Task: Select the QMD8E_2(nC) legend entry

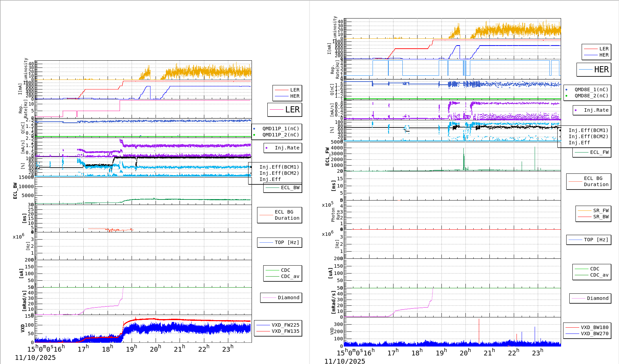Action: (591, 96)
